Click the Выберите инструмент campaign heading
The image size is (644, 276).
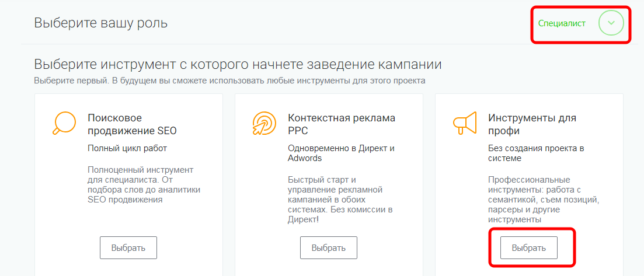(238, 64)
